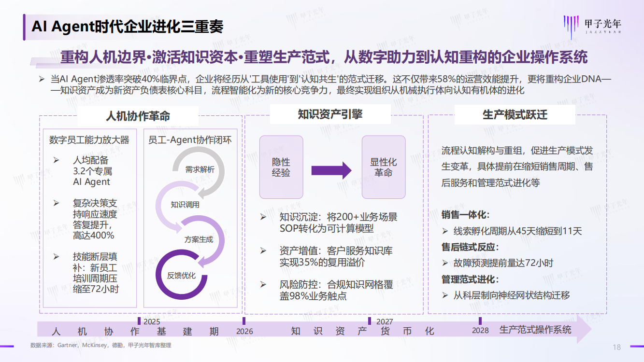Screen dimensions: 644x362
Task: Click the 销售一体化 bold heading
Action: pyautogui.click(x=465, y=215)
